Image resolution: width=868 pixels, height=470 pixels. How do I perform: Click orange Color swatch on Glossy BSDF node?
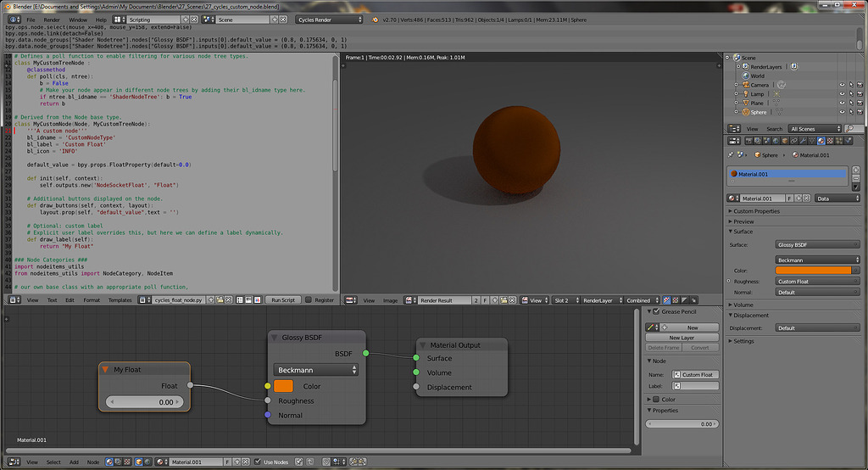point(283,386)
